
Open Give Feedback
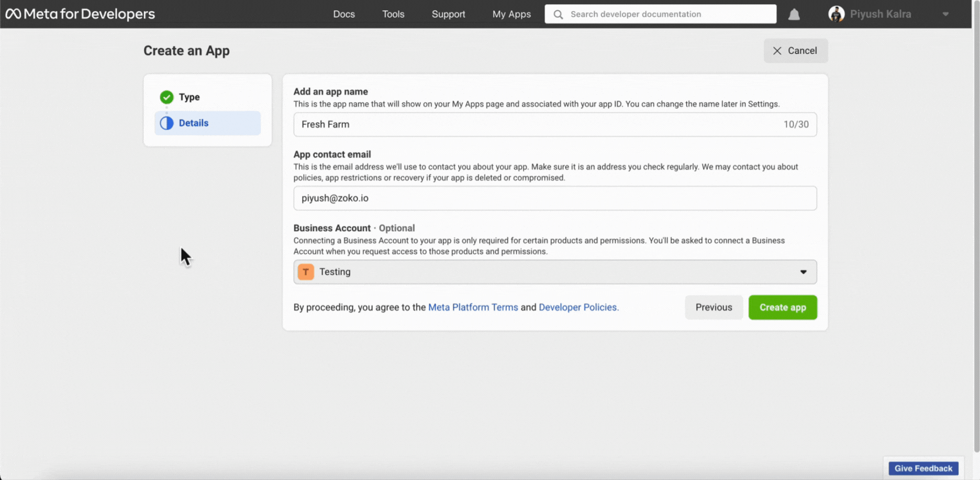(x=923, y=468)
